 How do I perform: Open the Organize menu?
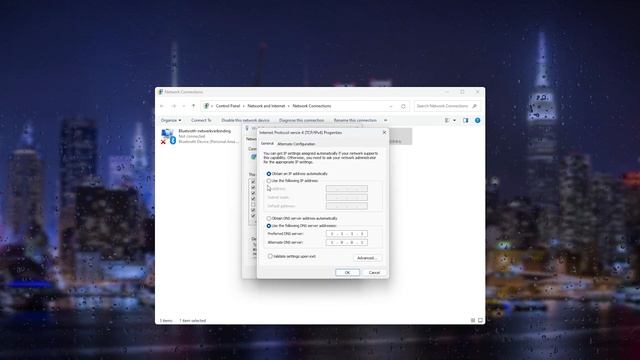171,120
